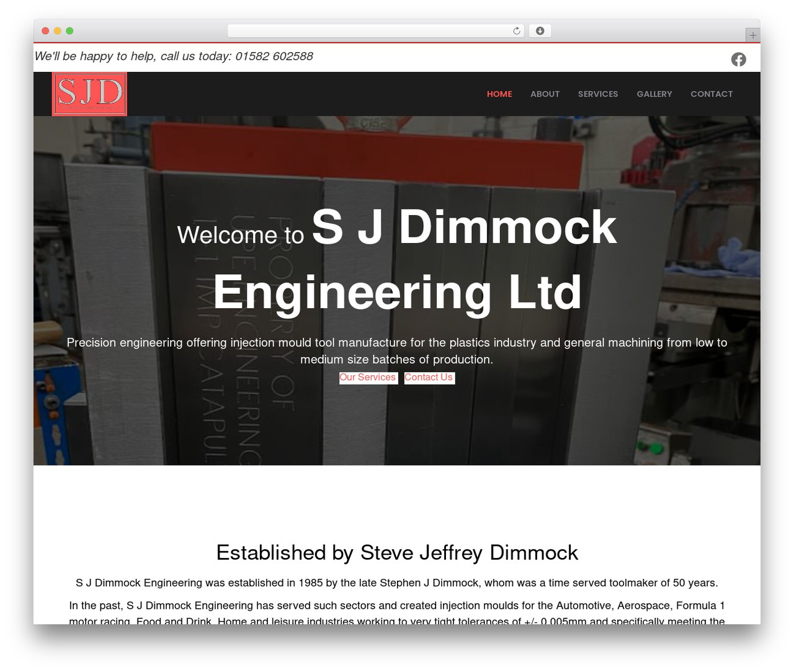Open a new browser tab
The image size is (794, 672).
752,35
